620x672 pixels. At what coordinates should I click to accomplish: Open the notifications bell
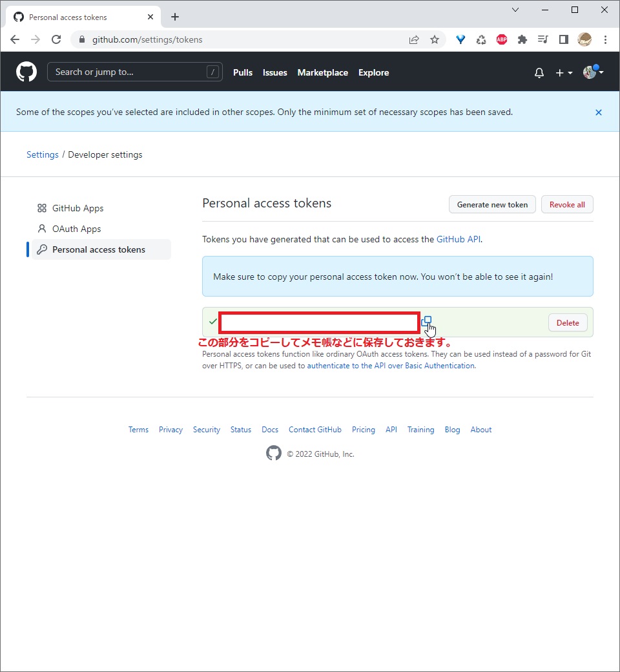(x=539, y=73)
